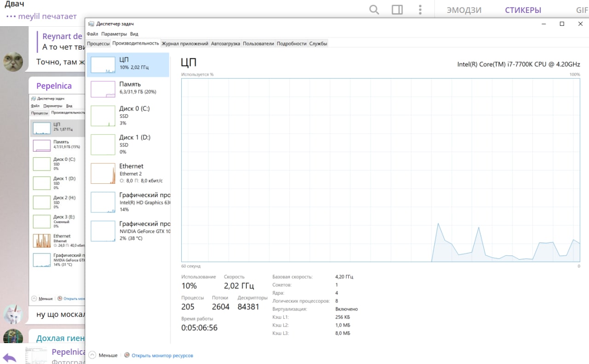Click the ЦП mini graph in front window

(103, 65)
